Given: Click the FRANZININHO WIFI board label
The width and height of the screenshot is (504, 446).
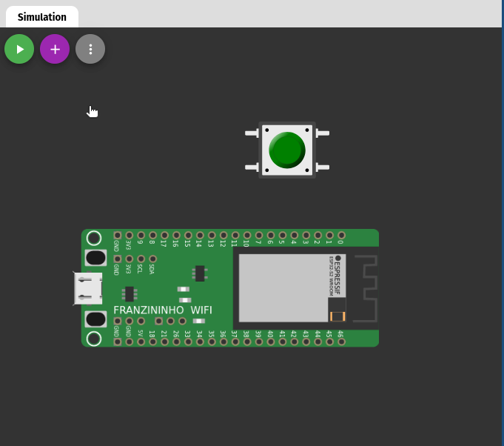Looking at the screenshot, I should click(x=163, y=310).
